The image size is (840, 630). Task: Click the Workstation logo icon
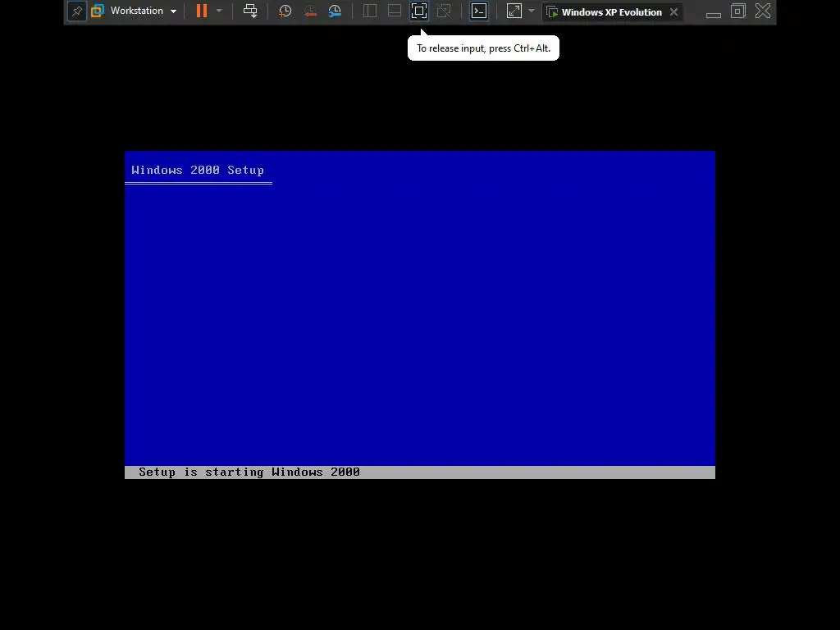(98, 11)
